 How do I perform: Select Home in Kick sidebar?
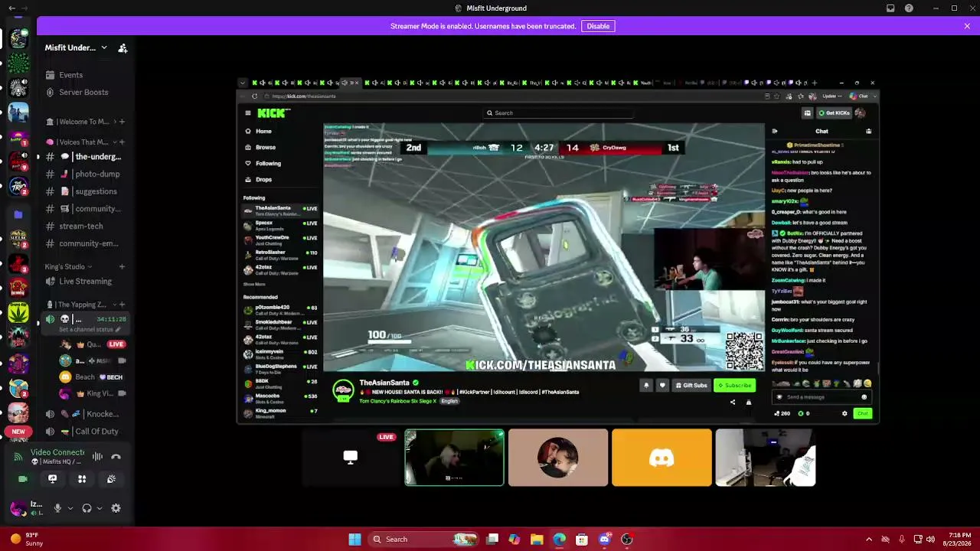click(263, 132)
